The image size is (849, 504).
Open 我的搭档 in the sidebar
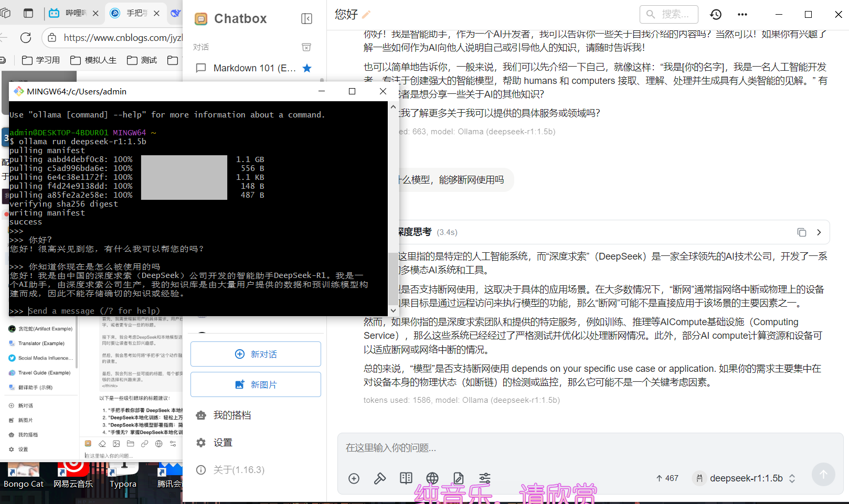pos(231,415)
